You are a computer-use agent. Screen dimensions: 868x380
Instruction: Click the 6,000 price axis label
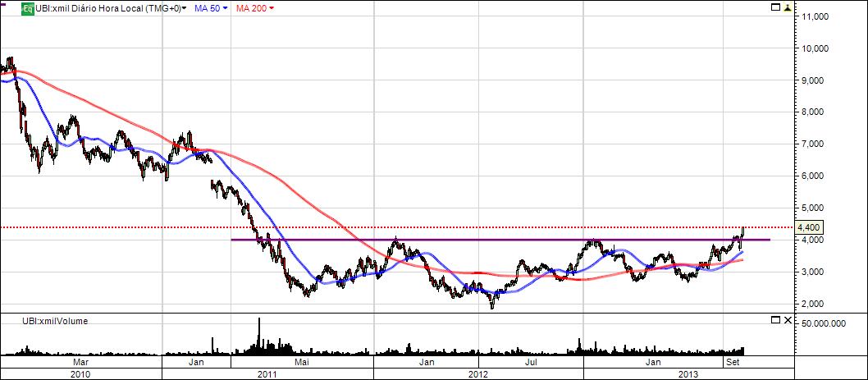pos(814,176)
